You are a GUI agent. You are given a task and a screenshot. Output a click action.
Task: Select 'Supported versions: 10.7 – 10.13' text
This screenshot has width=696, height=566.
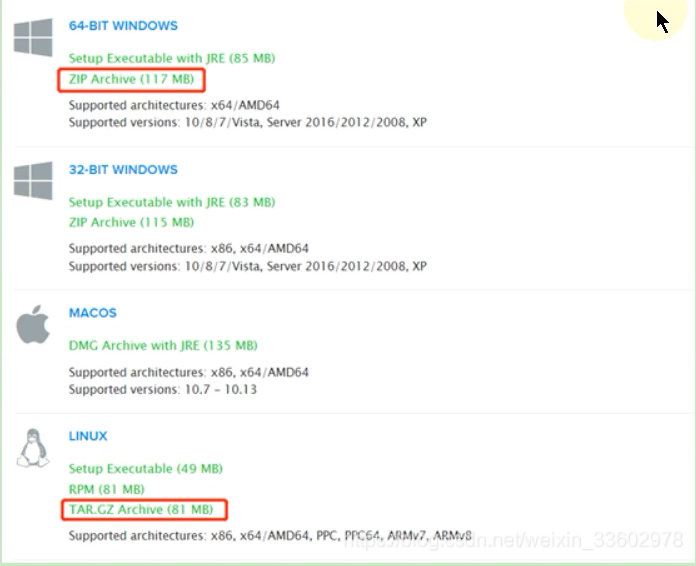click(162, 389)
